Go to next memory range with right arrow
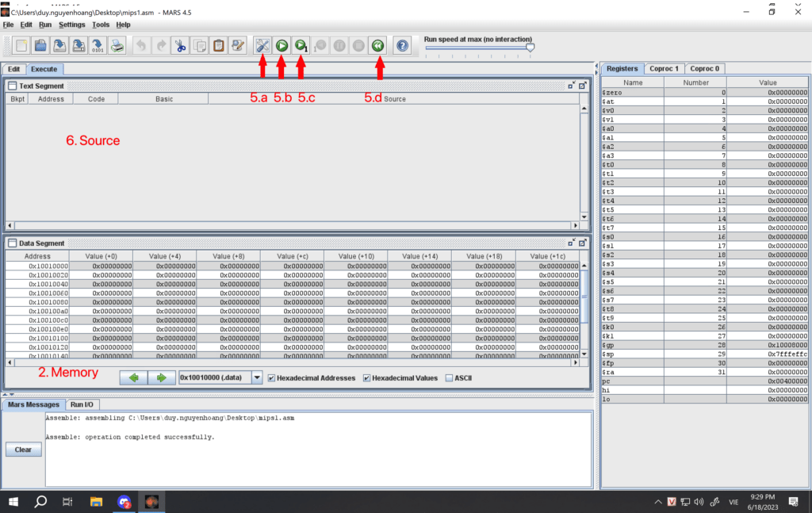 (x=161, y=378)
